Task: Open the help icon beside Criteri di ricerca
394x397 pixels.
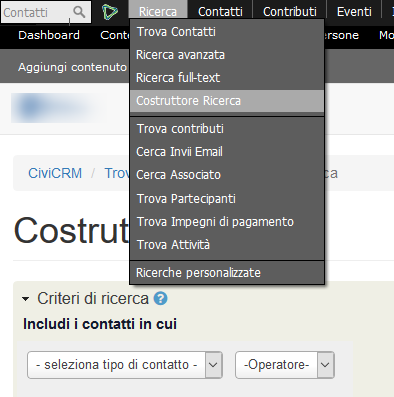Action: point(160,298)
